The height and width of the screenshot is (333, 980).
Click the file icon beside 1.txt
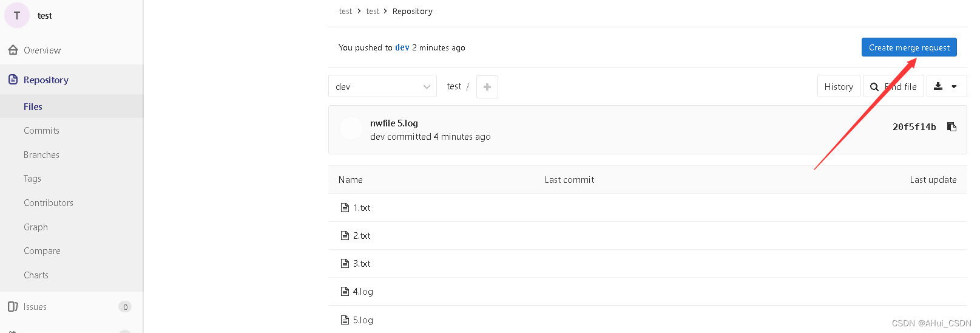pos(345,208)
